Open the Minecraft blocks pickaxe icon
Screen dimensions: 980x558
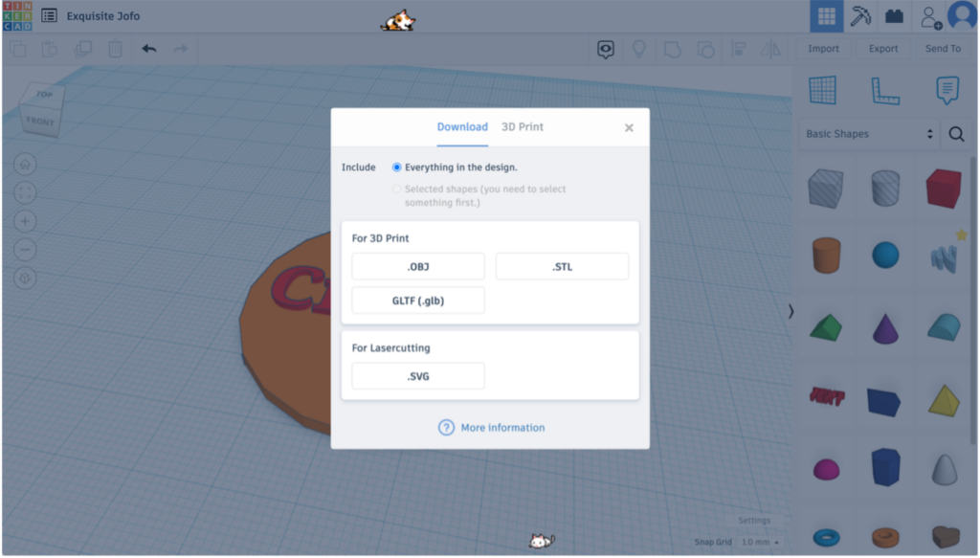tap(860, 16)
